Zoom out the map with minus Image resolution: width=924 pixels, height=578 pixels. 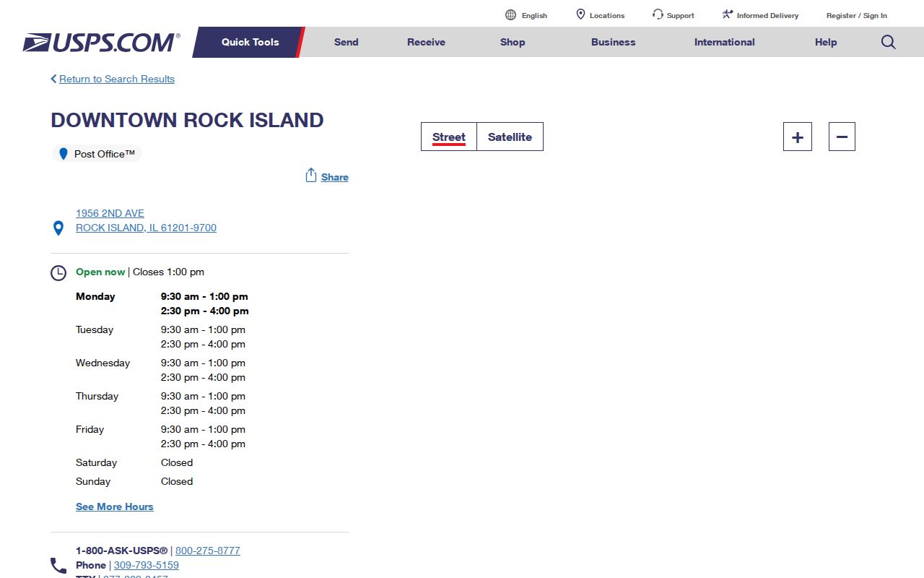point(842,137)
